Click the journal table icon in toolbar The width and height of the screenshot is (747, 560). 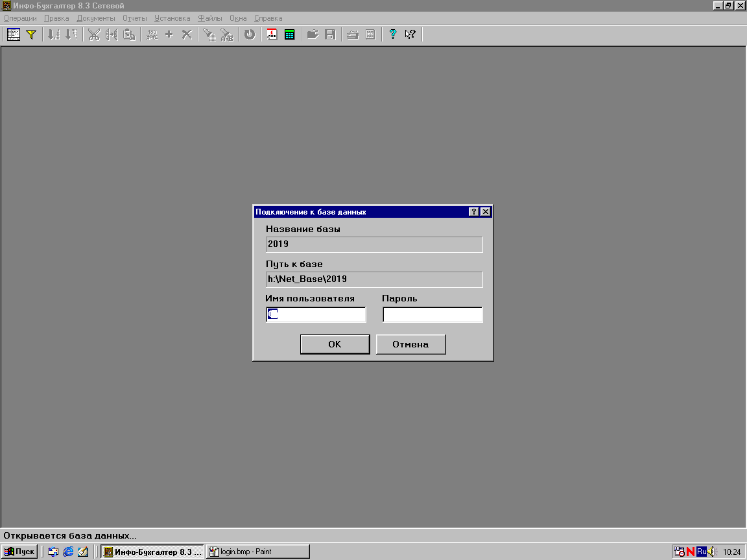pyautogui.click(x=14, y=35)
